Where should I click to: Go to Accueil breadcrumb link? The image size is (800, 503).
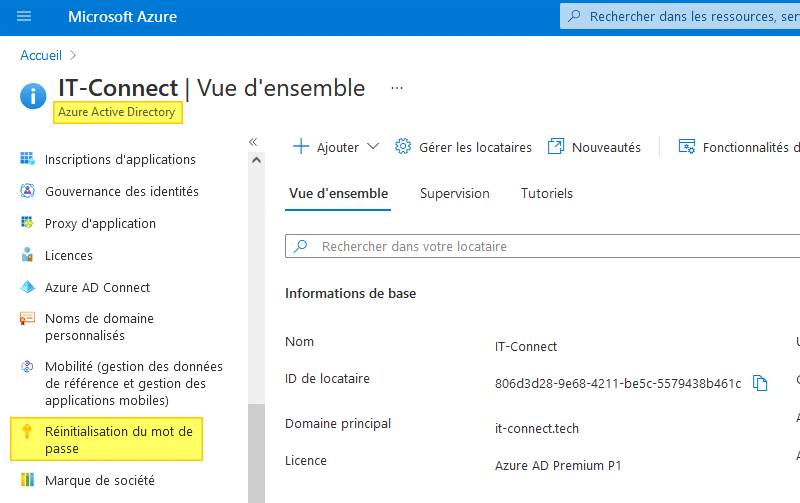41,55
